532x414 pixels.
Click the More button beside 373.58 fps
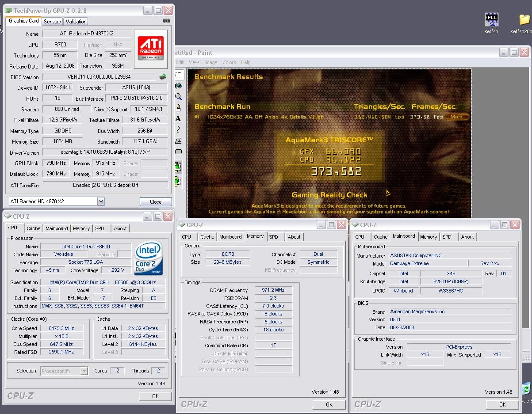(x=457, y=117)
